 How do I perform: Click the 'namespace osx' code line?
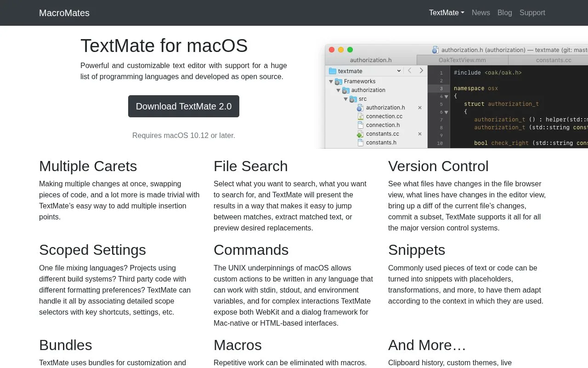pyautogui.click(x=476, y=88)
